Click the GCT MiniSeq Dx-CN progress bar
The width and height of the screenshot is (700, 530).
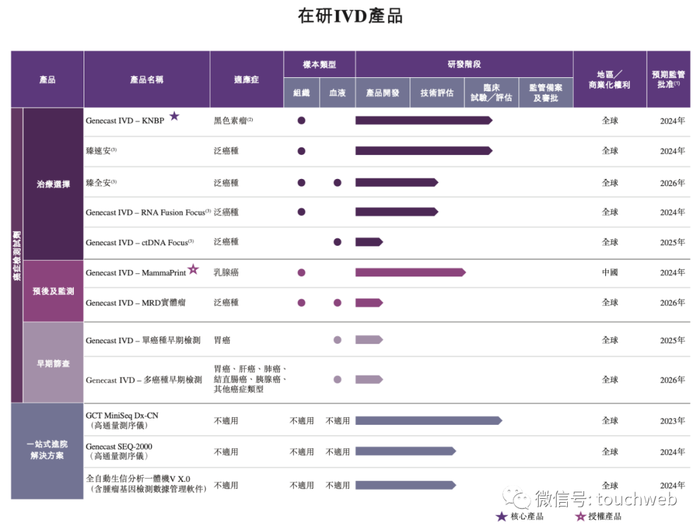point(429,421)
